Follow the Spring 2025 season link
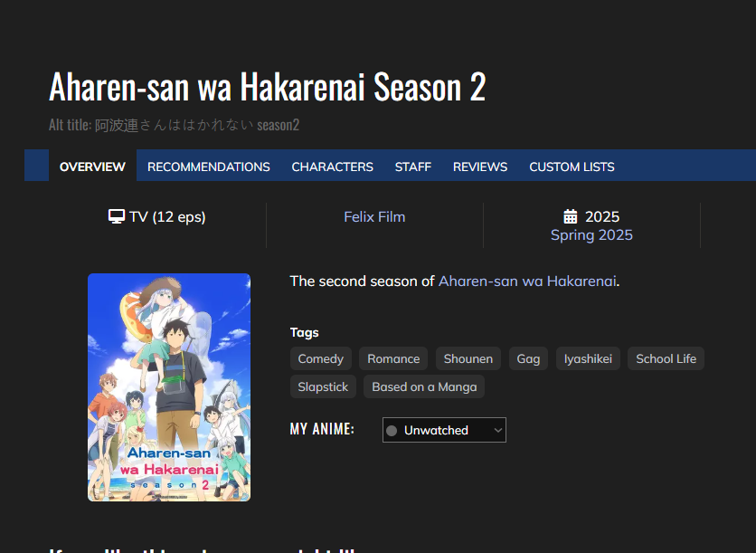Viewport: 756px width, 553px height. click(591, 235)
